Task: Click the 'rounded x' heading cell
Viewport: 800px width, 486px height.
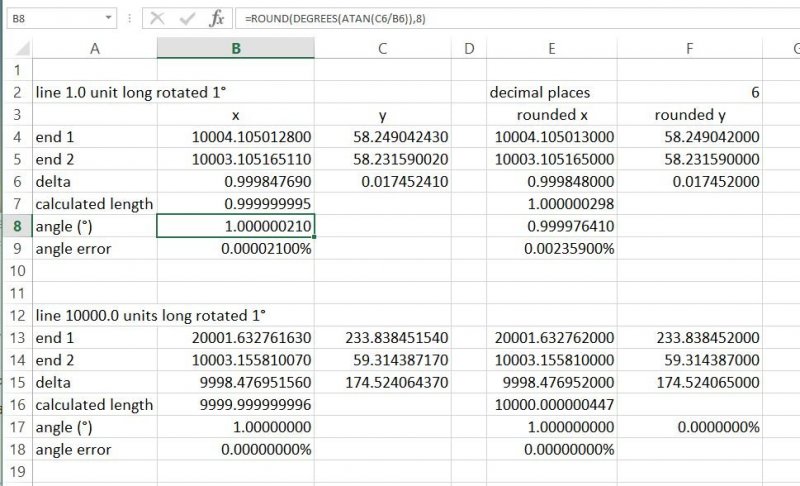Action: [x=552, y=115]
